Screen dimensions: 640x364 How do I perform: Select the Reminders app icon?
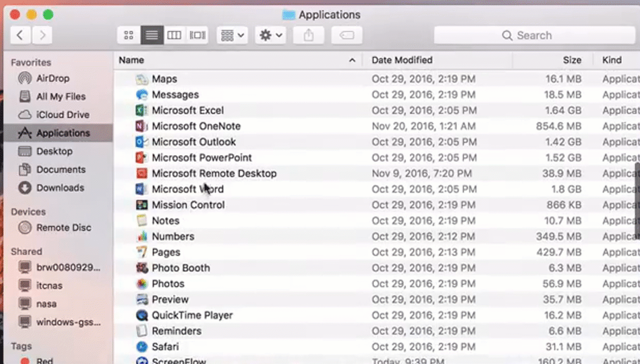point(142,331)
